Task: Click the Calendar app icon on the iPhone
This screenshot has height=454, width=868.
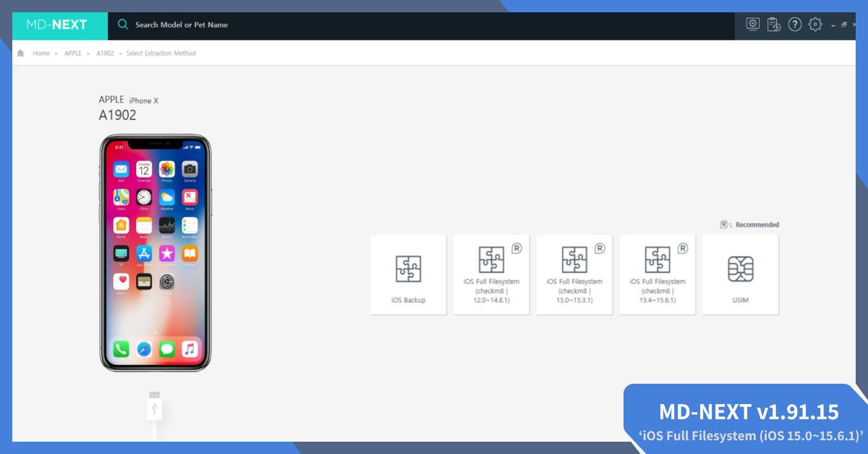Action: coord(144,169)
